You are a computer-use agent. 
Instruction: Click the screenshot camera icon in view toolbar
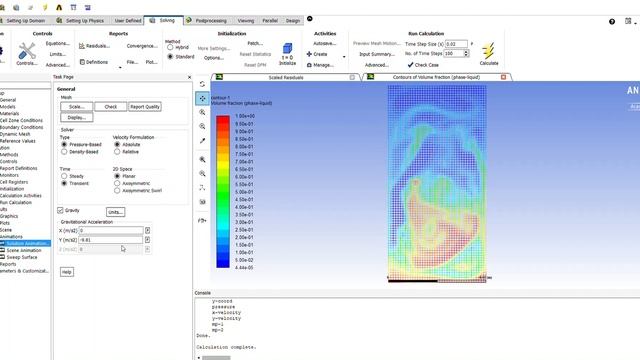pos(202,202)
